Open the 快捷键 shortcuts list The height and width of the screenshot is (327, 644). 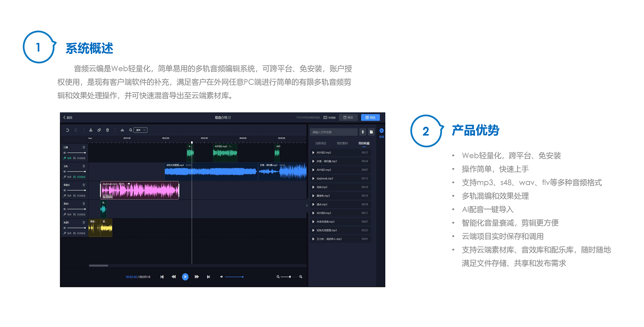(x=330, y=117)
